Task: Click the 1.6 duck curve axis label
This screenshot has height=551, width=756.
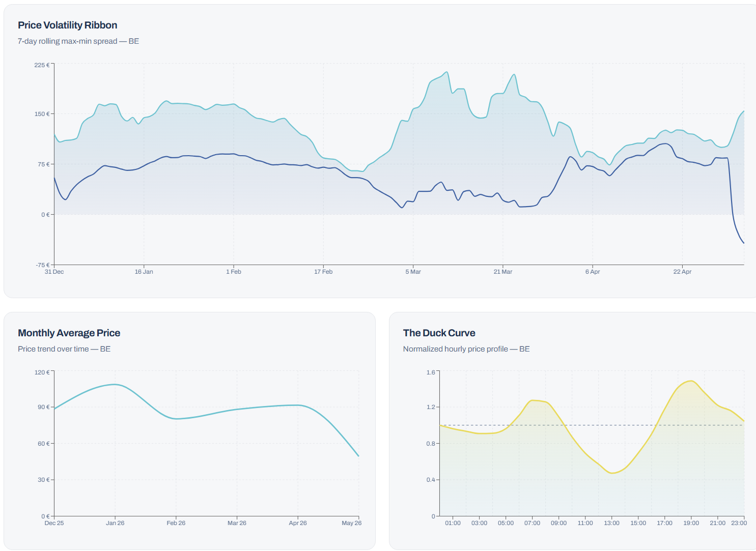Action: [431, 372]
